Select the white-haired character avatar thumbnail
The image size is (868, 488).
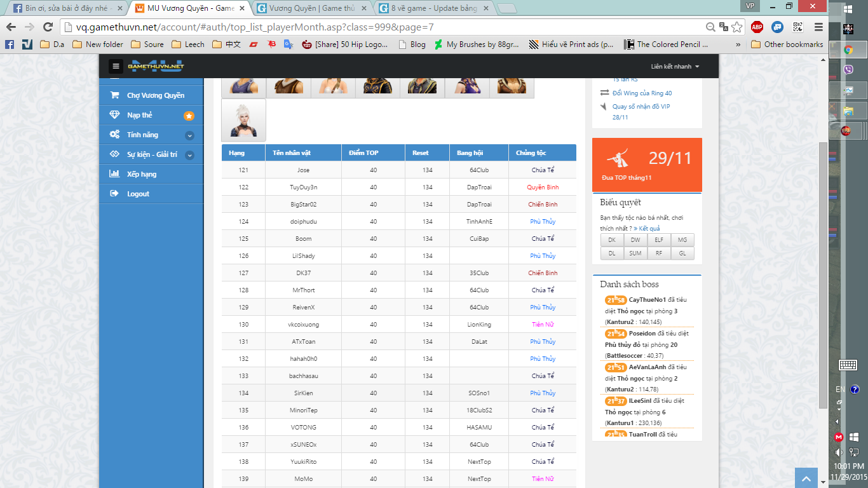[x=243, y=120]
